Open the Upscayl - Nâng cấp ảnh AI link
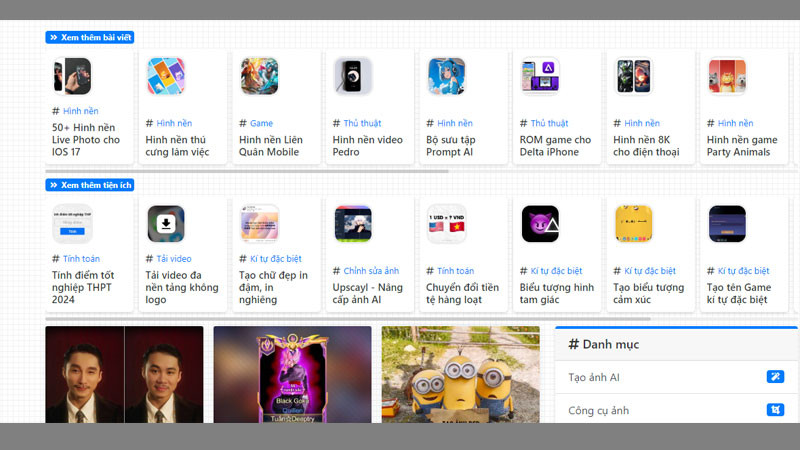The image size is (800, 450). coord(367,293)
